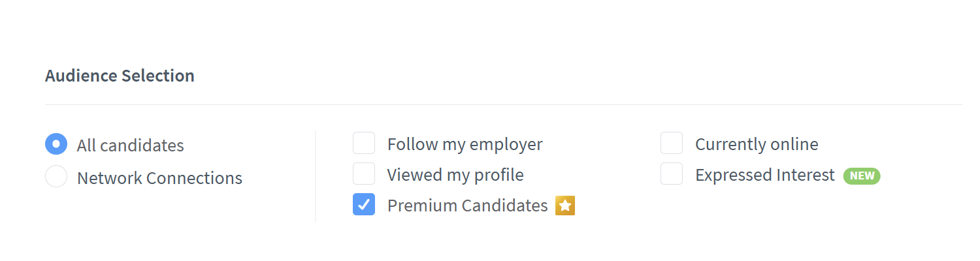Click the vertical divider beside the radio options
This screenshot has width=980, height=261.
316,176
